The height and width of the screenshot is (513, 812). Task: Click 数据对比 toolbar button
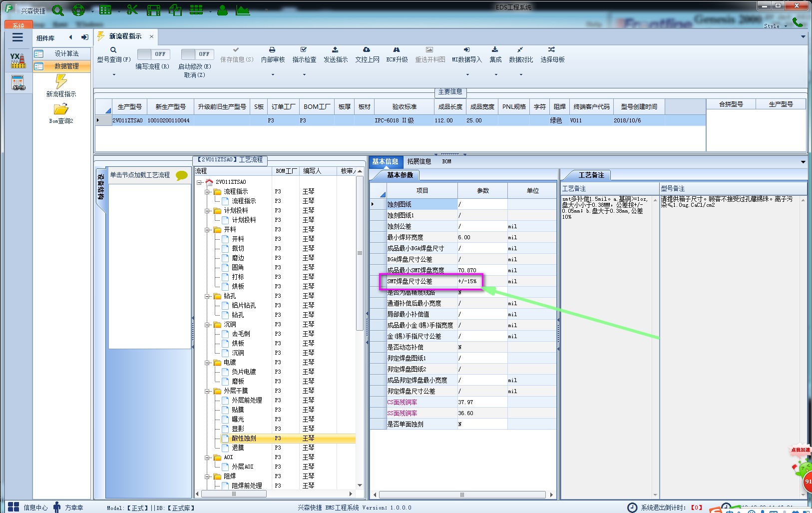521,55
